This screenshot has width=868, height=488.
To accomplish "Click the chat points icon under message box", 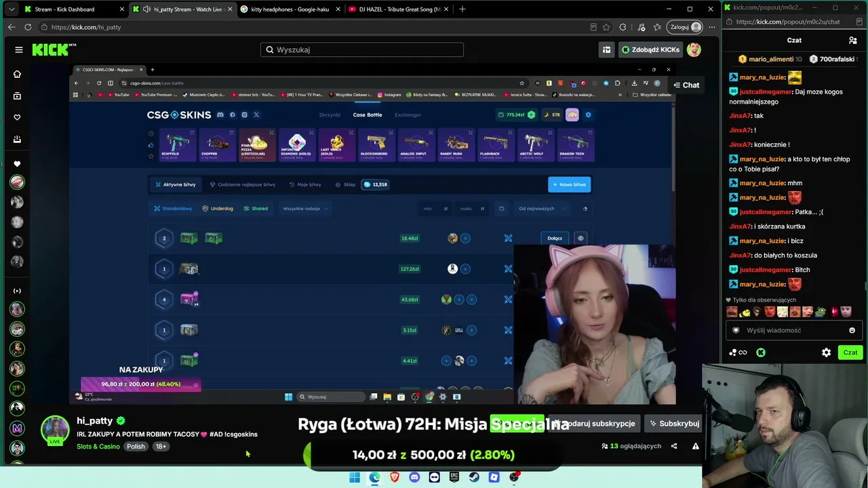I will pos(737,352).
